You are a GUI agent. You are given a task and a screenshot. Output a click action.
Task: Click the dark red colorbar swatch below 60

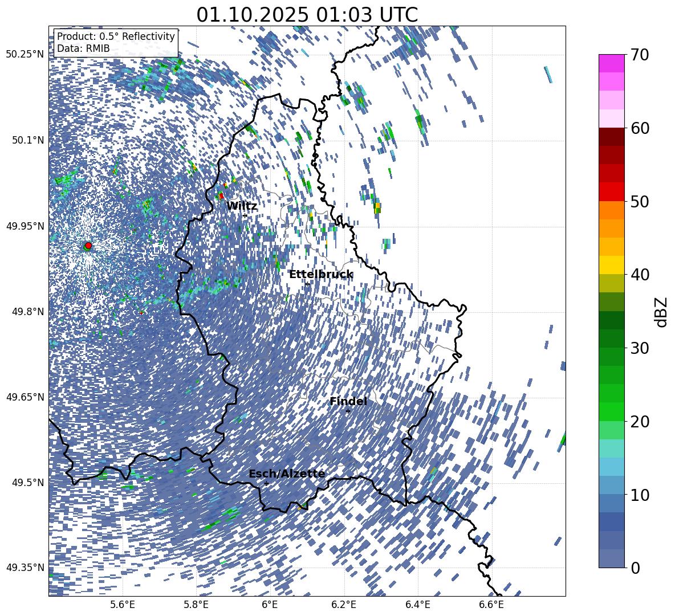[611, 137]
